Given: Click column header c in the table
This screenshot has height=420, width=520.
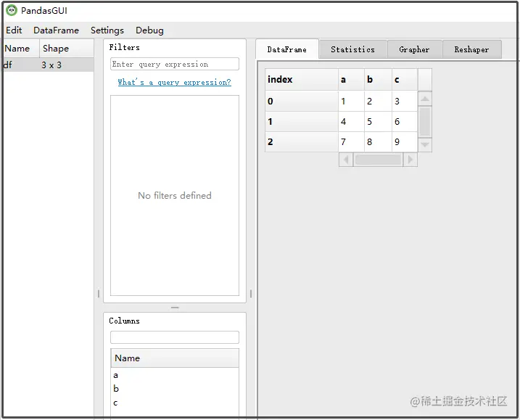Looking at the screenshot, I should pos(405,80).
